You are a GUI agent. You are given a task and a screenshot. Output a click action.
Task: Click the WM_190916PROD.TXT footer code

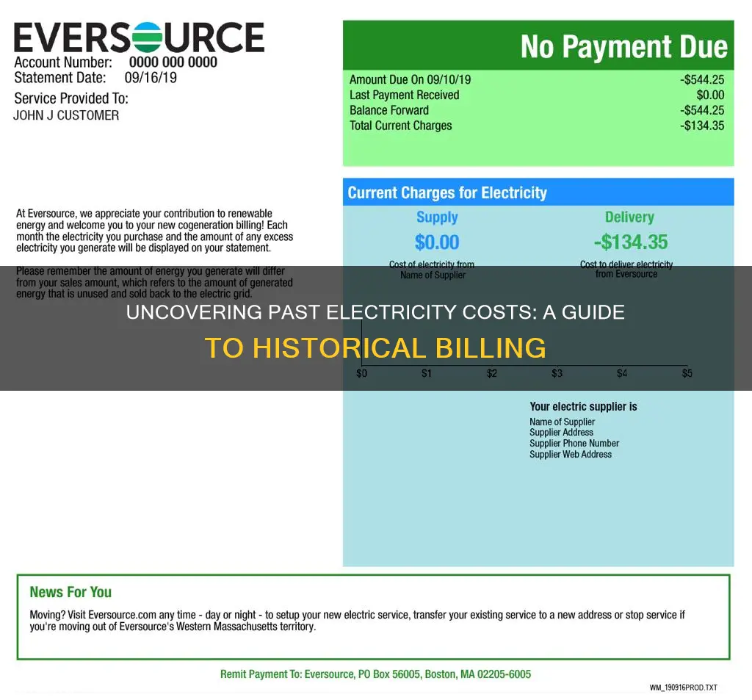point(684,688)
